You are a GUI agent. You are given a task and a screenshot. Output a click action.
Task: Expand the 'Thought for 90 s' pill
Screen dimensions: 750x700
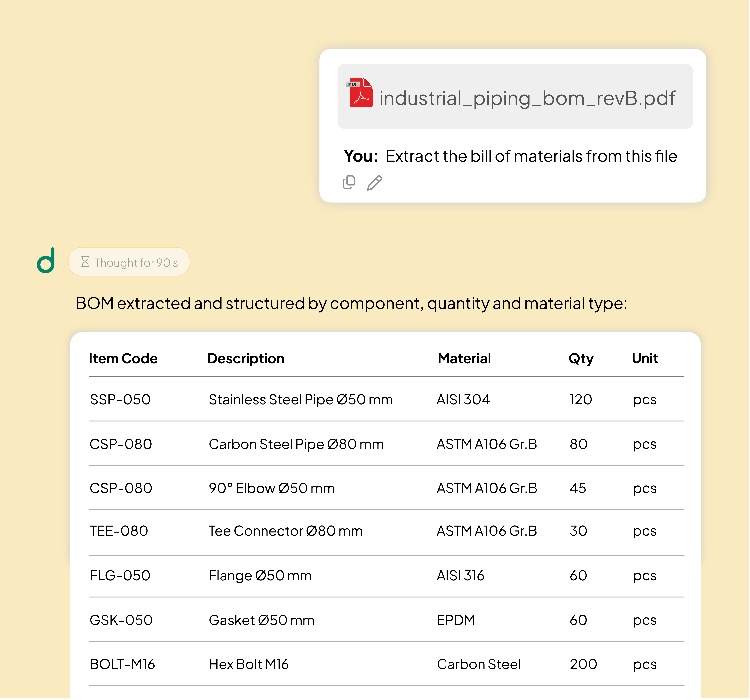tap(129, 262)
